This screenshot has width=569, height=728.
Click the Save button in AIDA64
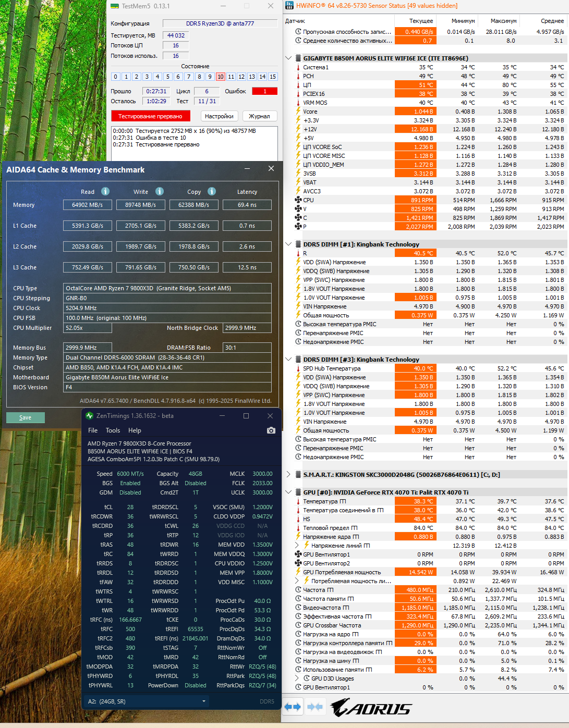coord(26,417)
